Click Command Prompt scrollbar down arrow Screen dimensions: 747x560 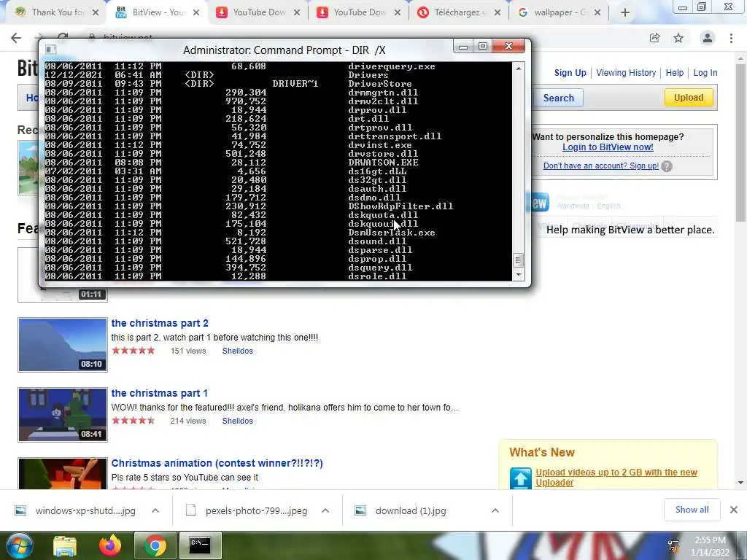[519, 275]
